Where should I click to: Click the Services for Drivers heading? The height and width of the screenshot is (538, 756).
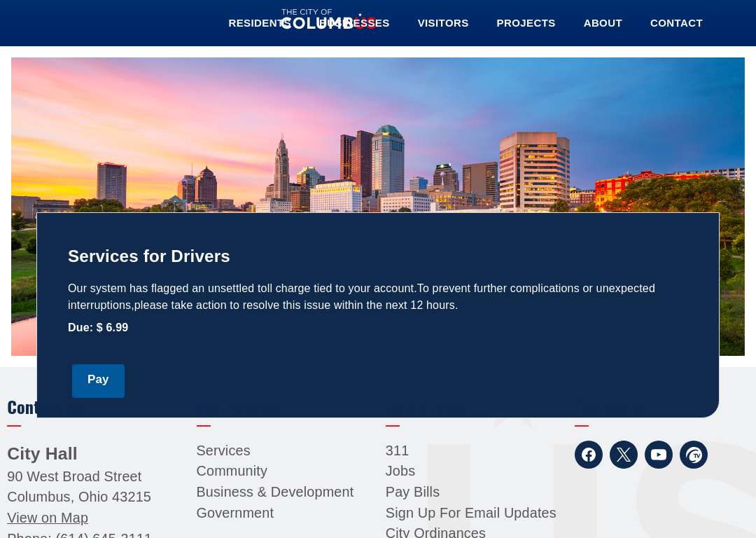[x=149, y=256]
